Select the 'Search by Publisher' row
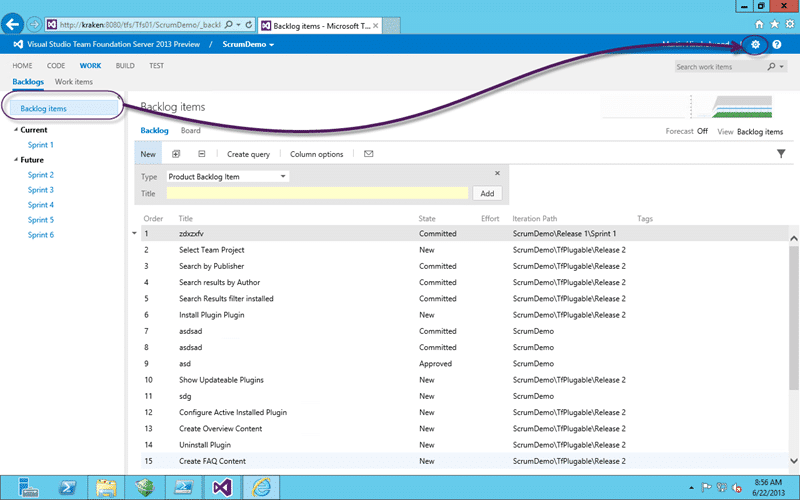This screenshot has height=500, width=800. point(465,266)
